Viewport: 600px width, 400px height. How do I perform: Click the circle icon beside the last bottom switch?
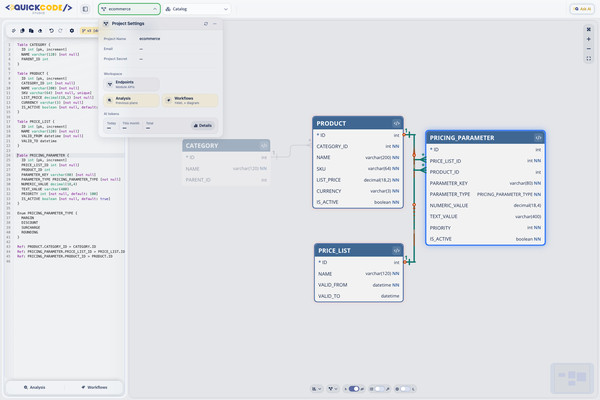[x=397, y=389]
